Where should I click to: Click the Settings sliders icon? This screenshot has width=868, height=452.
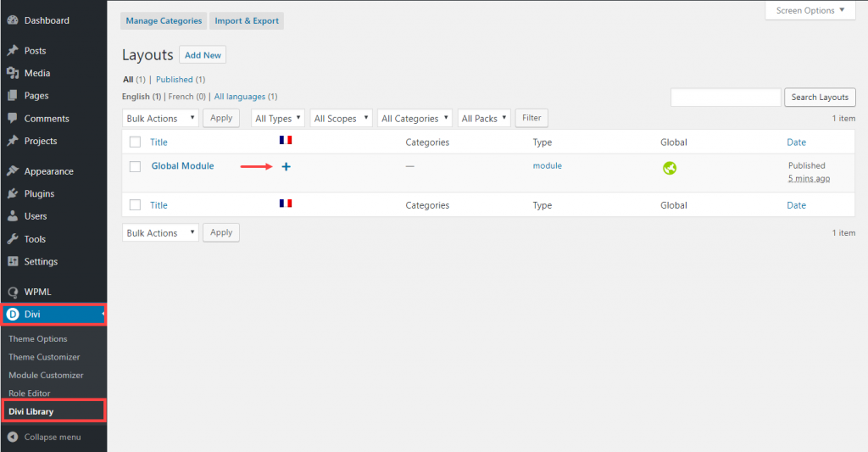tap(12, 261)
